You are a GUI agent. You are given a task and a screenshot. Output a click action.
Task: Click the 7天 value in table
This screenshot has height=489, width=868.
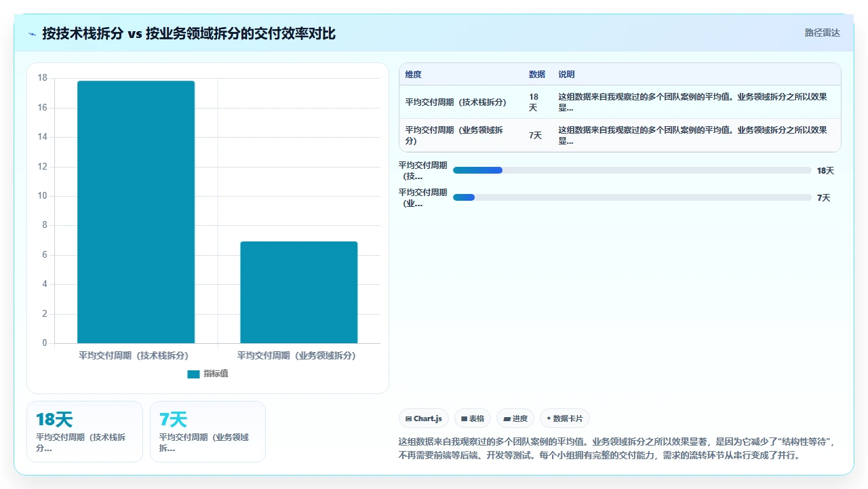(x=535, y=136)
